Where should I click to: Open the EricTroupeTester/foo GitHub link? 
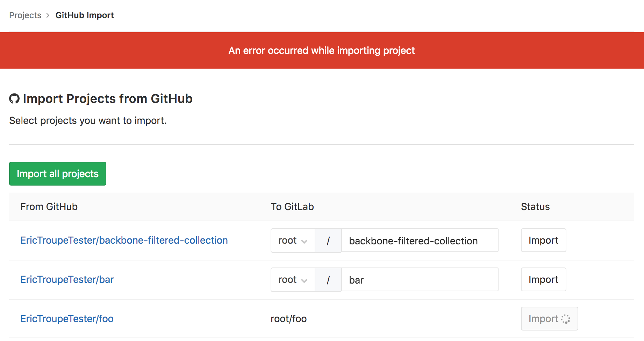coord(67,319)
